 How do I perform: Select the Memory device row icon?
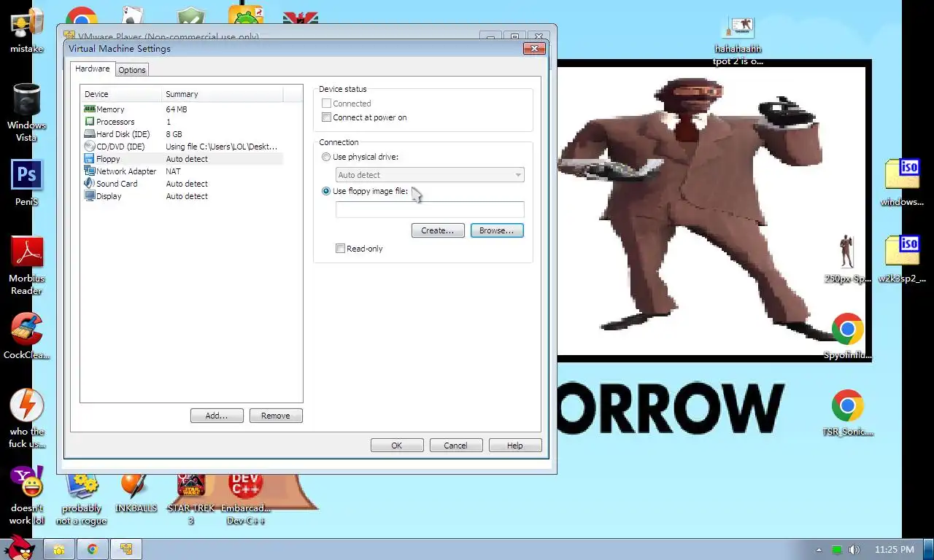90,109
